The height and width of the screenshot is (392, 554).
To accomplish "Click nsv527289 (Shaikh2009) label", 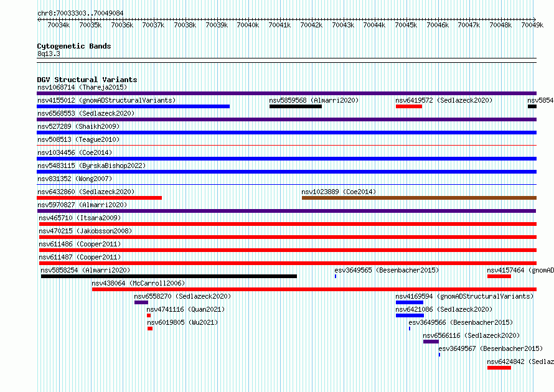I will point(78,126).
